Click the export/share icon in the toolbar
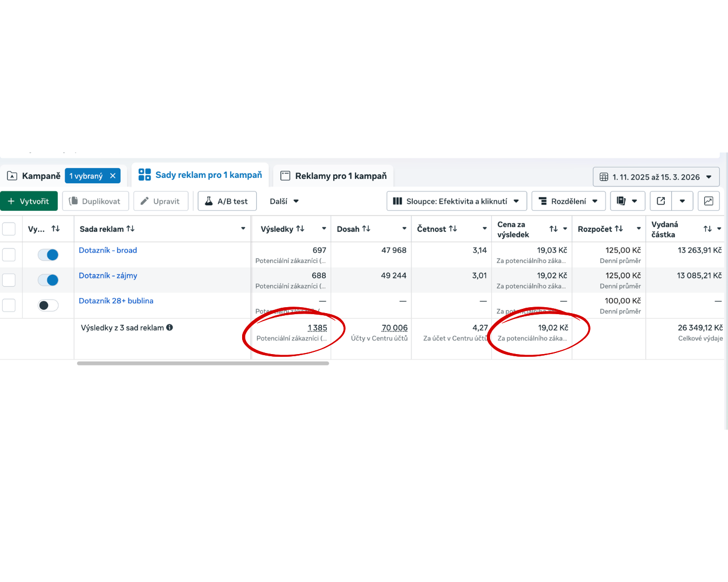Viewport: 728px width, 582px height. 661,201
